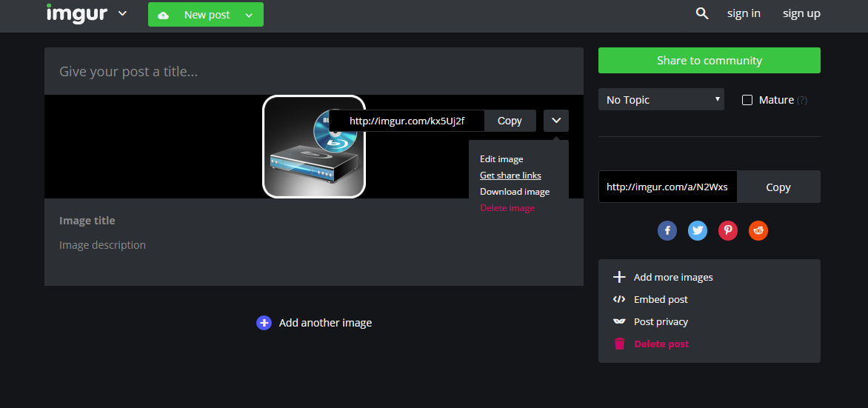Choose Edit image from the menu

[x=501, y=159]
